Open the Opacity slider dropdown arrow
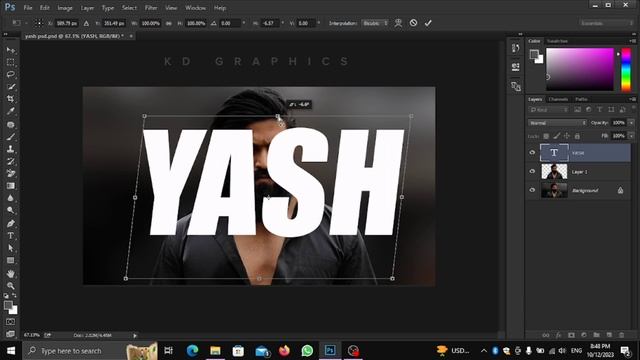The image size is (640, 360). pyautogui.click(x=631, y=122)
